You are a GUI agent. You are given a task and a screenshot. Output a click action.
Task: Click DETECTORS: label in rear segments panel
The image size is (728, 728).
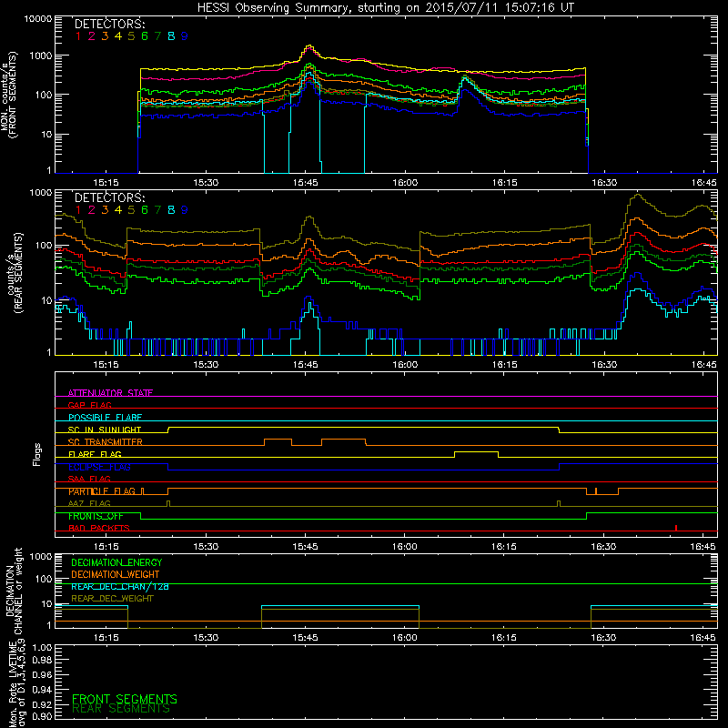[110, 197]
